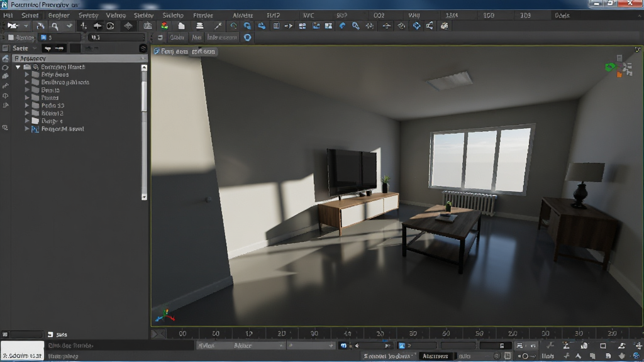Screen dimensions: 644x362
Task: Click the Gbln button
Action: (177, 37)
